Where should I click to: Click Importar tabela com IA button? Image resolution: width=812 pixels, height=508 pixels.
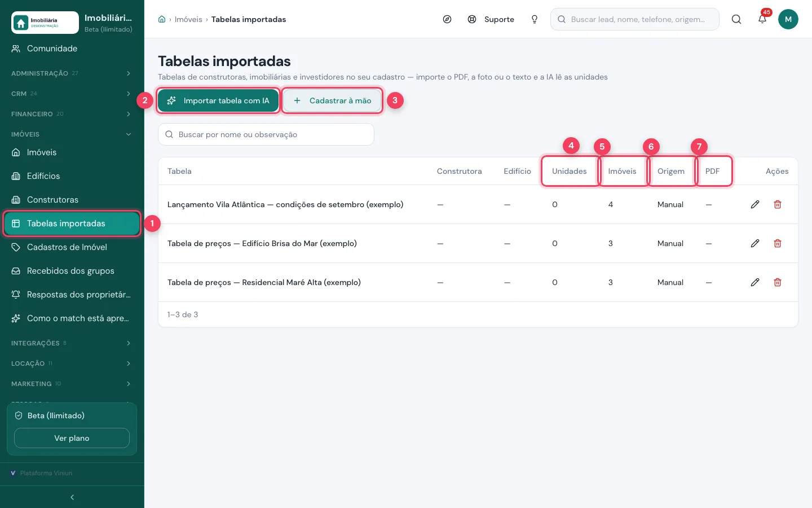218,100
